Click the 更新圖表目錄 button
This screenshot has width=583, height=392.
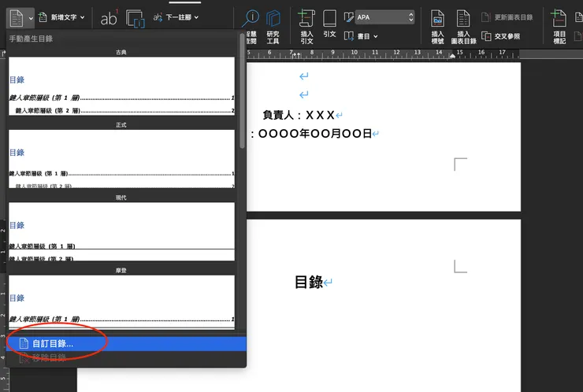[507, 17]
